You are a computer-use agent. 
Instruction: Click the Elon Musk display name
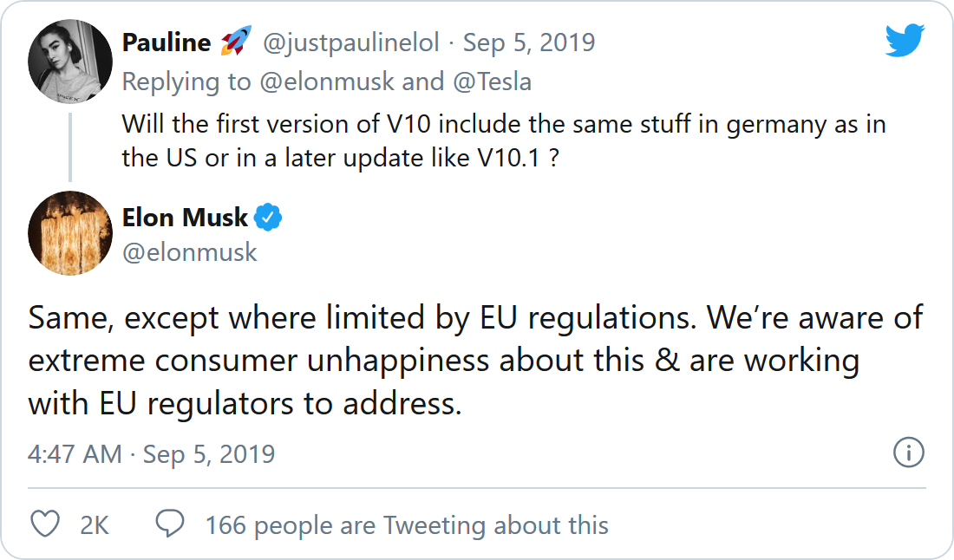tap(186, 218)
